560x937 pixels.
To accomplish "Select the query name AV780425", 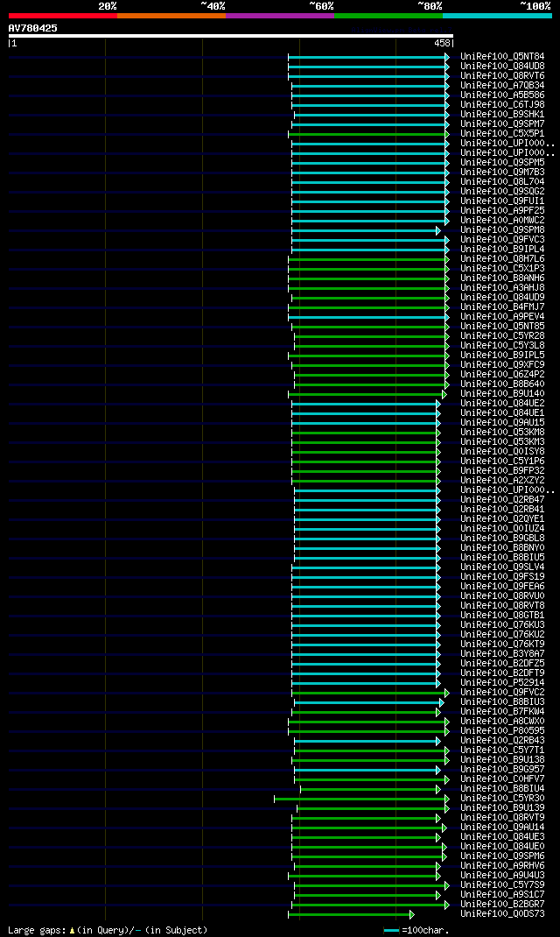I will (33, 28).
